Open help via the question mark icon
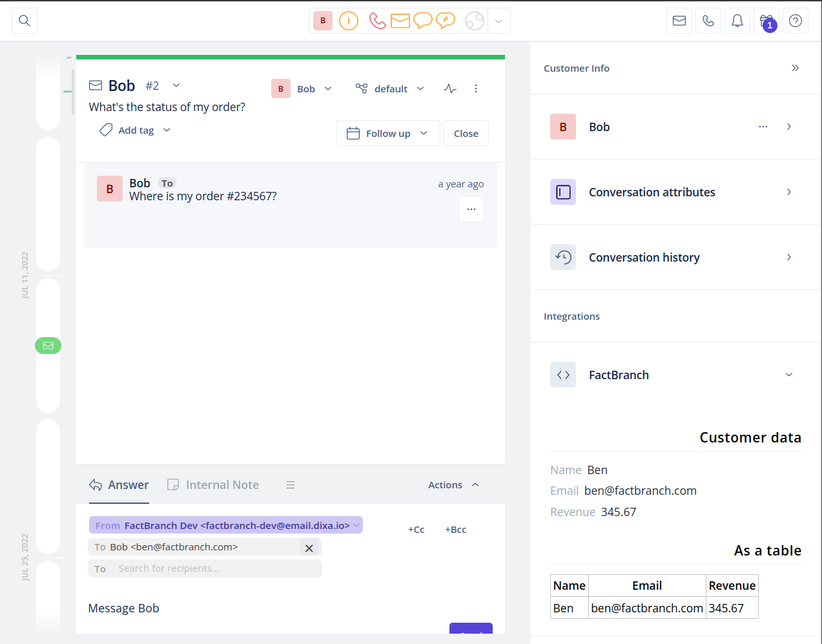Image resolution: width=822 pixels, height=644 pixels. pos(795,21)
